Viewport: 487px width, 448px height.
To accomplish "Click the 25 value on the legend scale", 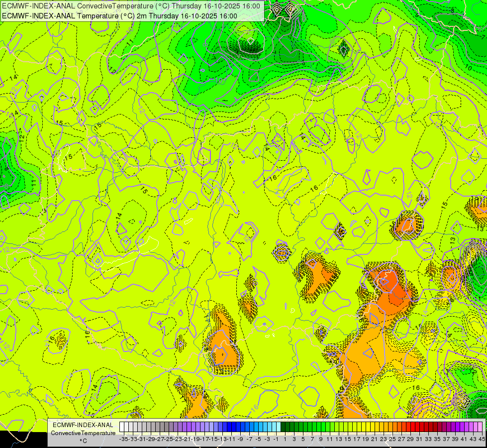I will 392,439.
